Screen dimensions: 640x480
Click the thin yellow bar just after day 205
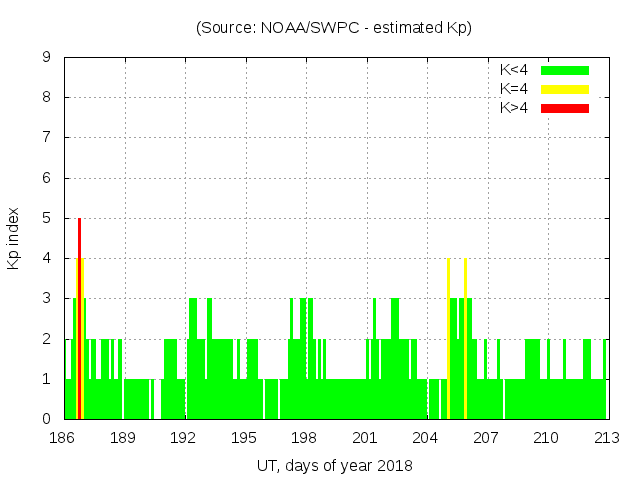click(x=448, y=338)
